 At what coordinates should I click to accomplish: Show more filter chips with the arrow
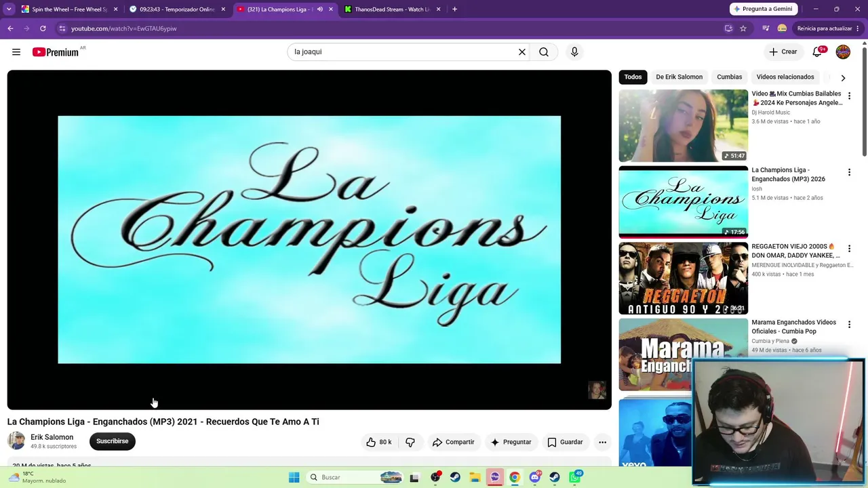pyautogui.click(x=843, y=77)
